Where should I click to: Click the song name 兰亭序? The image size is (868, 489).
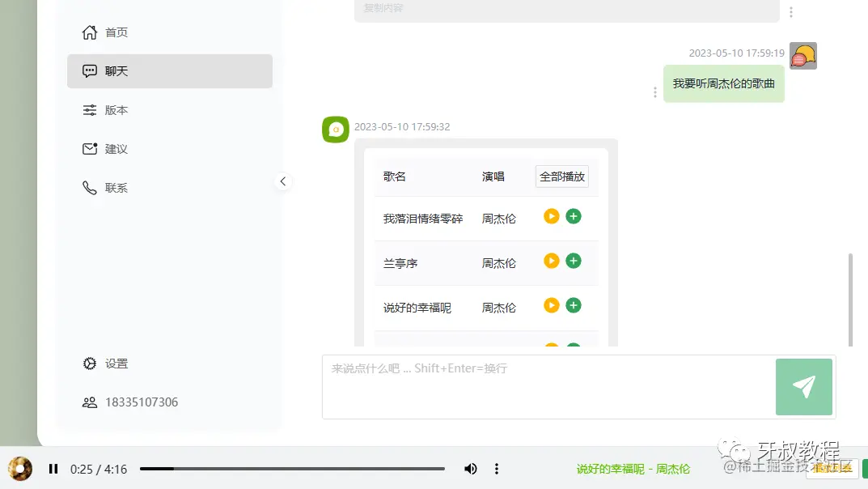400,263
